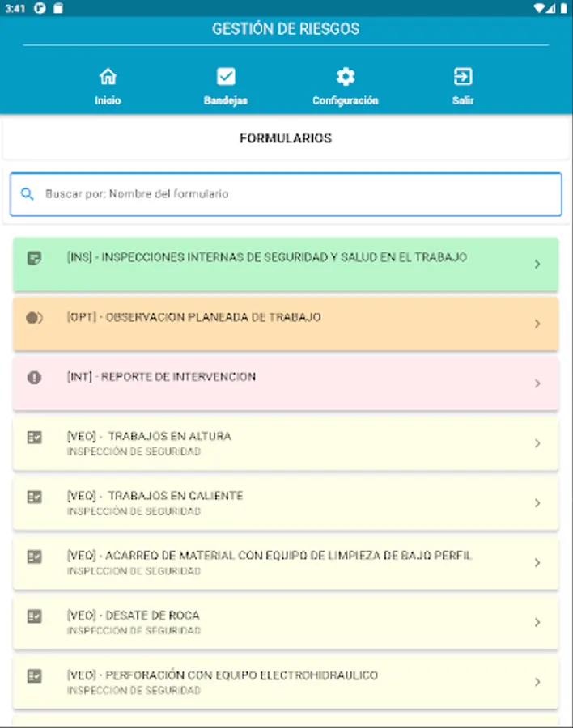Image resolution: width=573 pixels, height=728 pixels.
Task: Open the Bandejas checkmark icon
Action: tap(226, 77)
